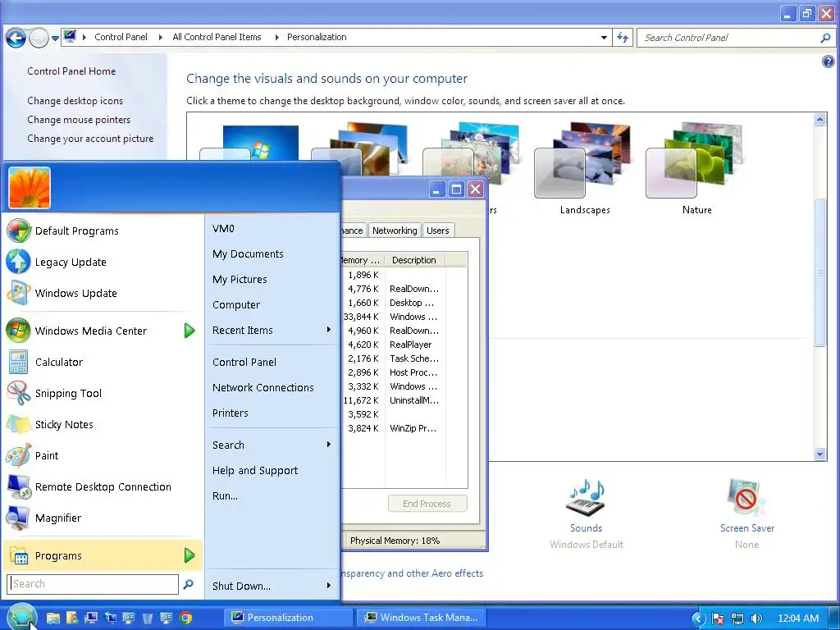This screenshot has height=630, width=840.
Task: Open the Run... dialog entry
Action: coord(272,496)
